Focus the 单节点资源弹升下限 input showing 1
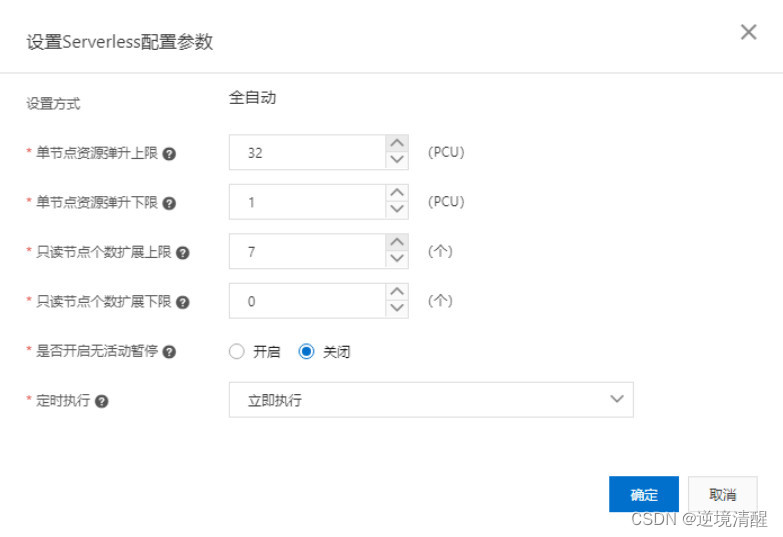Screen dimensions: 783x537 [x=307, y=201]
